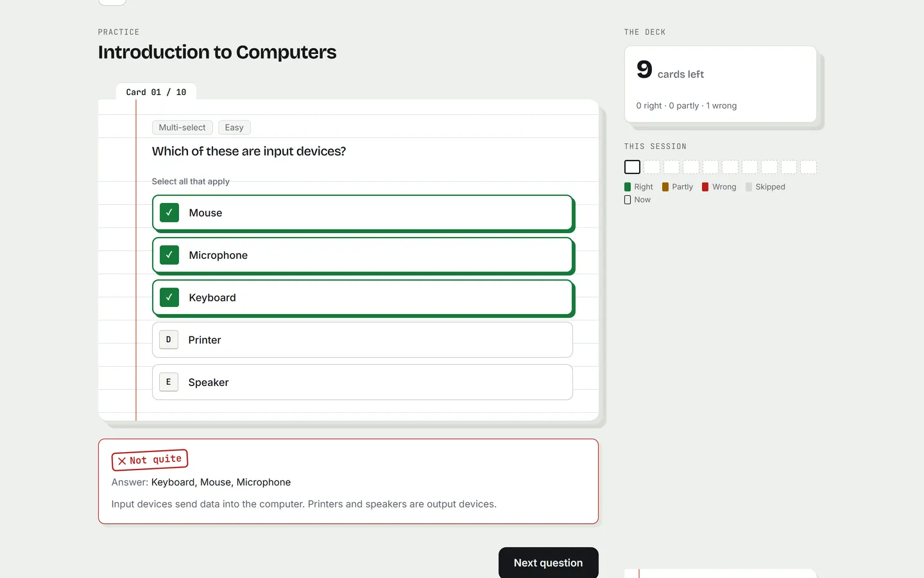Click the current session progress box
Viewport: 924px width, 578px height.
click(632, 167)
